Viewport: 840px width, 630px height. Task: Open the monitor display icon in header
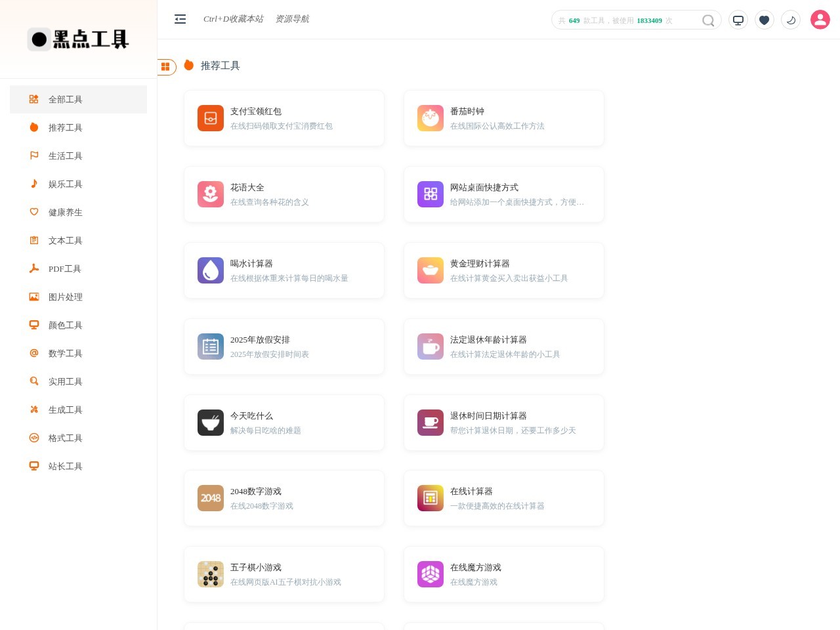(738, 20)
